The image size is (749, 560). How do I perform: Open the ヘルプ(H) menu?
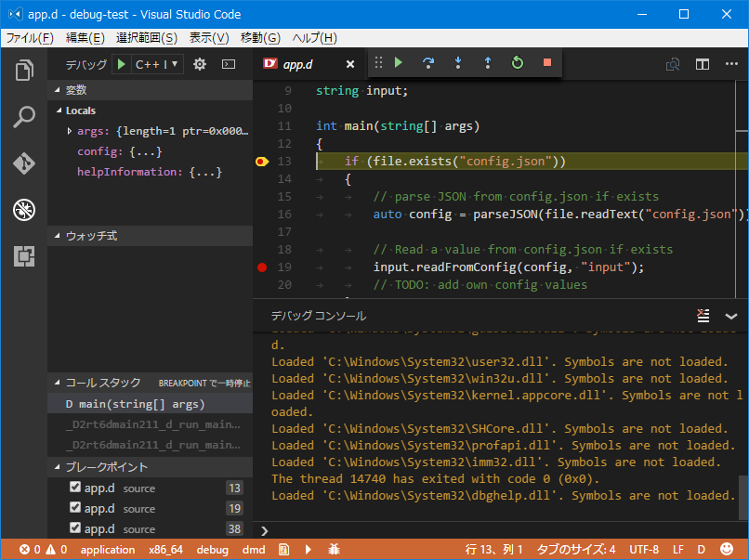[x=314, y=38]
